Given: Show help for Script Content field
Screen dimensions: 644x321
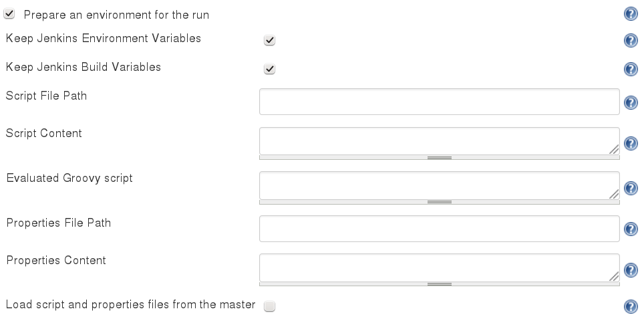Looking at the screenshot, I should (630, 144).
